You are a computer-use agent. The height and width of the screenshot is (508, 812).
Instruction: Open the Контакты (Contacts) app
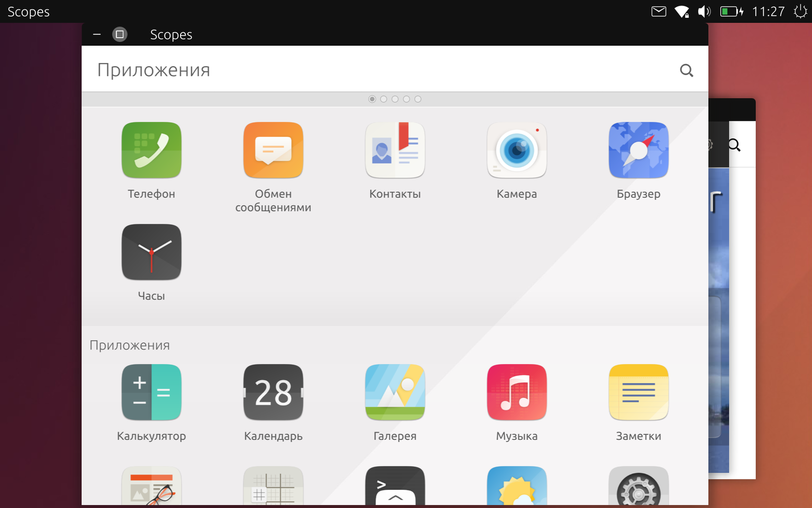tap(395, 150)
